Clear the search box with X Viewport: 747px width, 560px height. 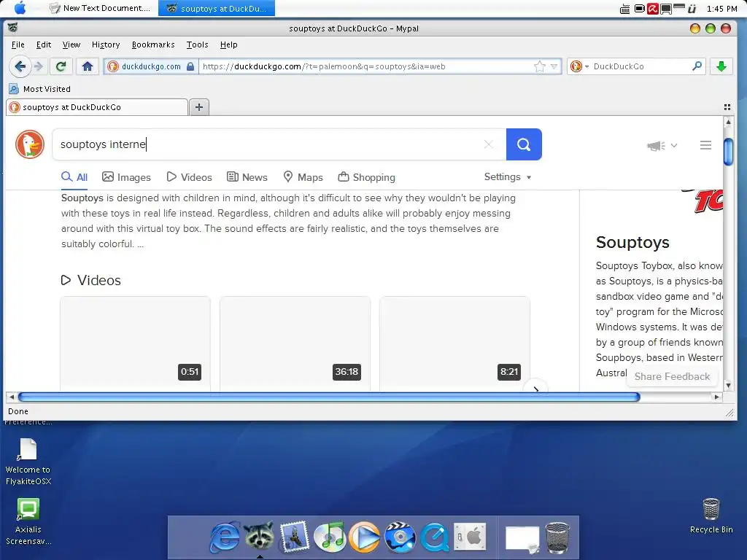[488, 144]
